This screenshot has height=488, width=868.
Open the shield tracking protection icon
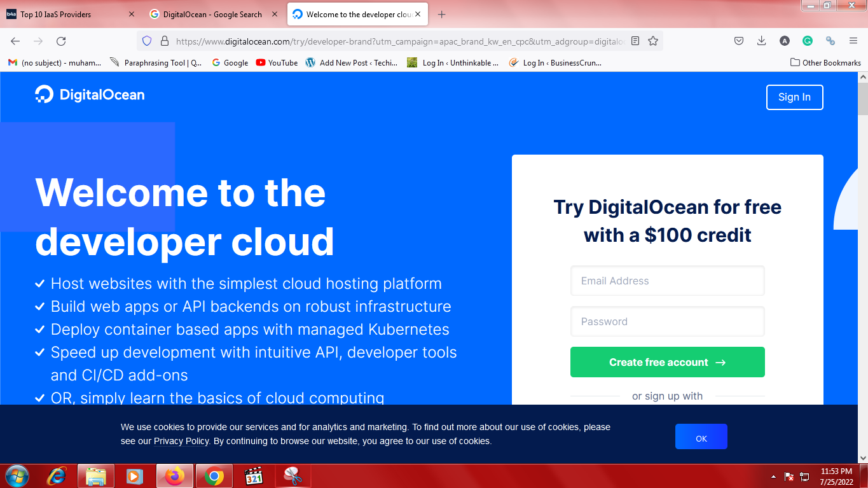(x=147, y=41)
